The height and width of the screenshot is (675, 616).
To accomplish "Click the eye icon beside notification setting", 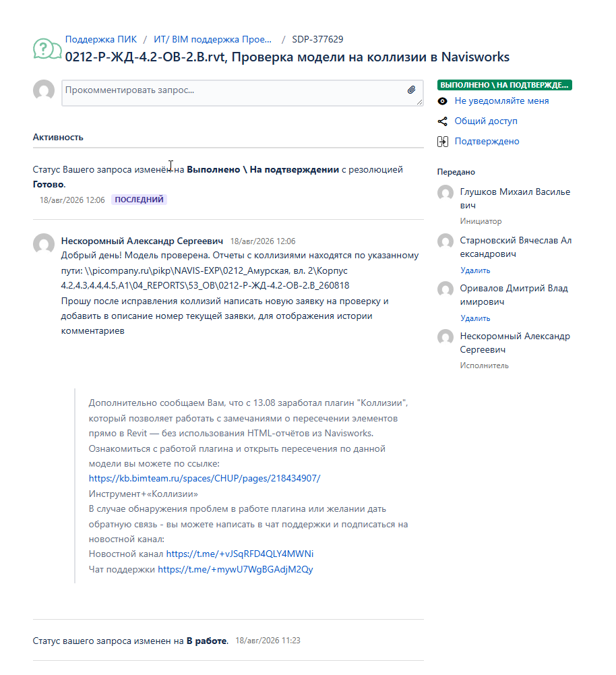I will coord(442,101).
